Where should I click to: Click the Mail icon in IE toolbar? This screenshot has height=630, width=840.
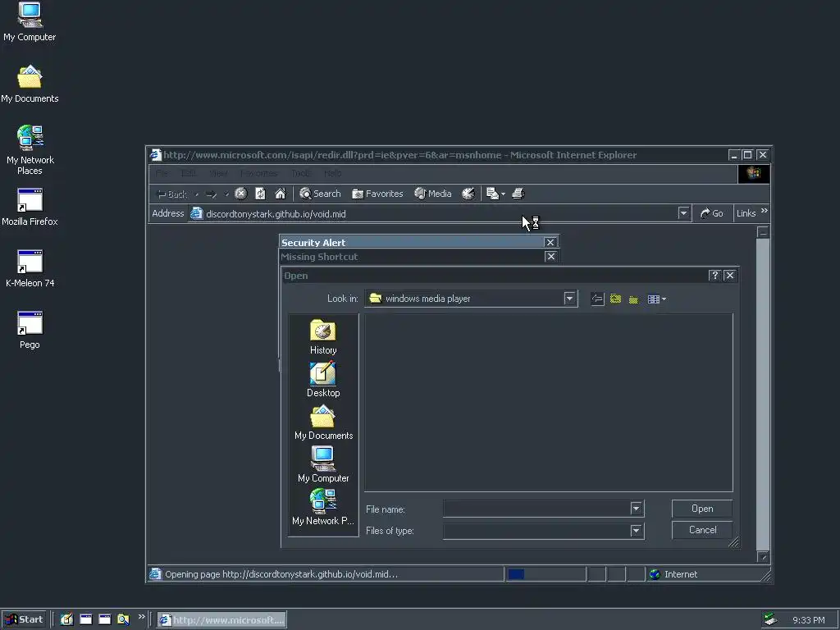tap(492, 194)
